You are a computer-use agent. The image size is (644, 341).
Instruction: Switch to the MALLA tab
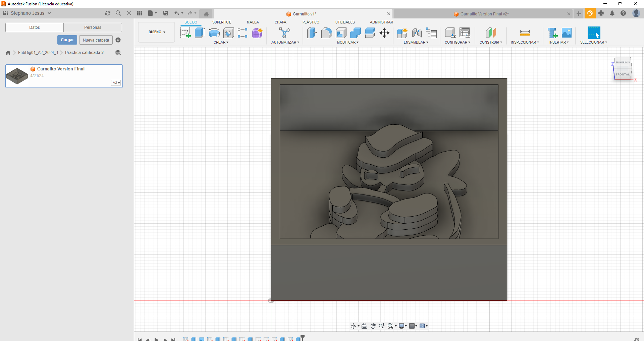253,22
